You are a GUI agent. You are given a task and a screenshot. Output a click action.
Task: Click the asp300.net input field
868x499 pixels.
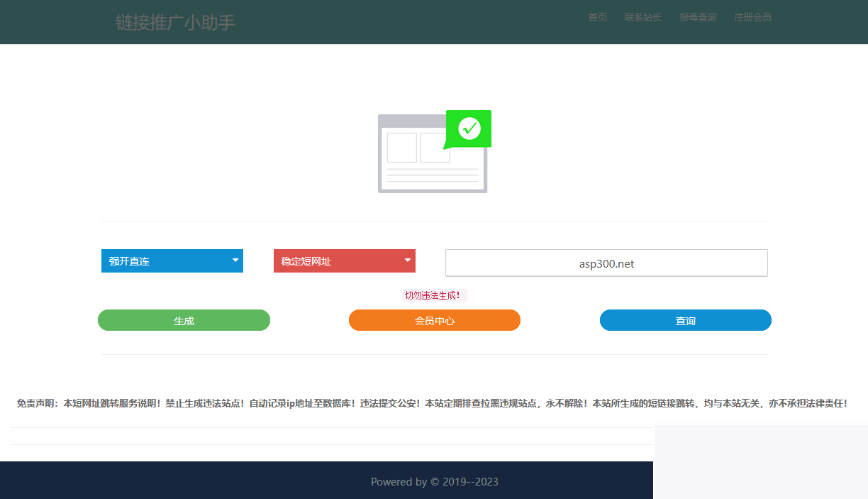click(x=606, y=263)
